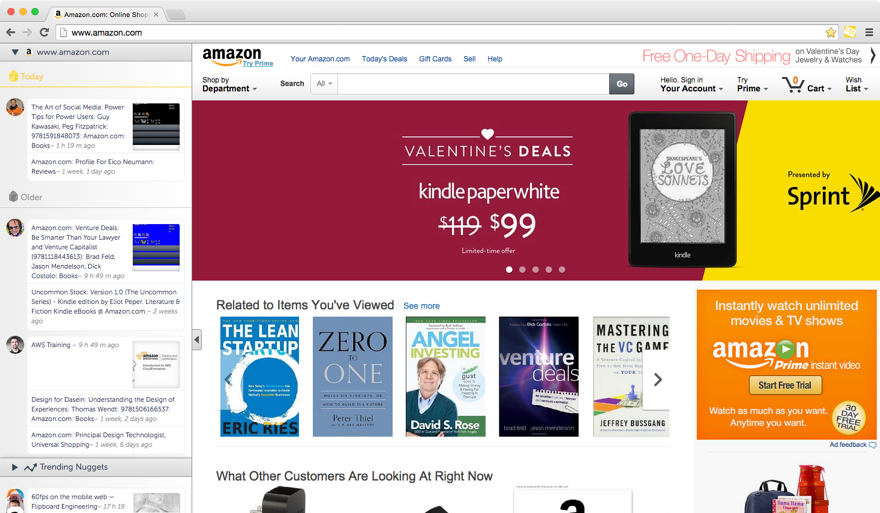
Task: Open the yellow browser extension icon
Action: 850,33
